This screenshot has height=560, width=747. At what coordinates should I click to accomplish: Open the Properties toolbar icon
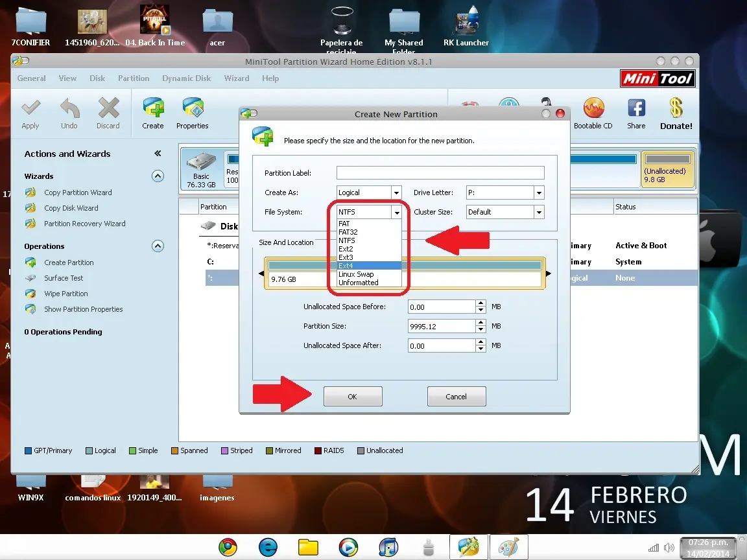193,108
